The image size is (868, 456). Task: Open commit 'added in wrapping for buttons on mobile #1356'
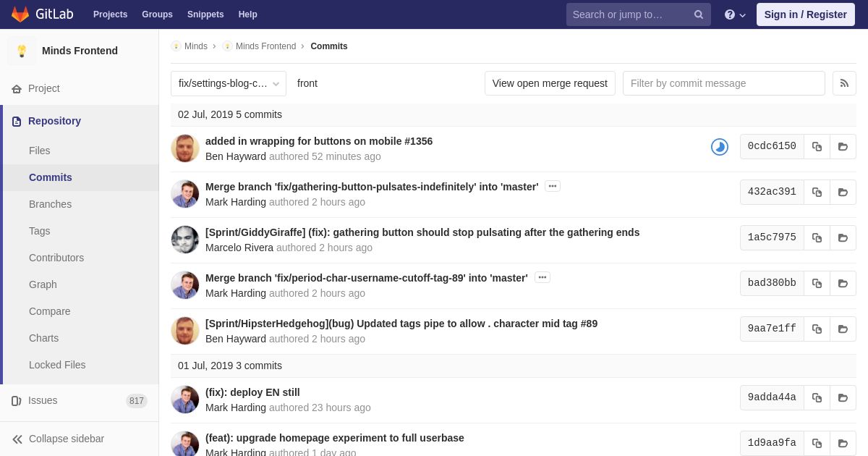(319, 141)
